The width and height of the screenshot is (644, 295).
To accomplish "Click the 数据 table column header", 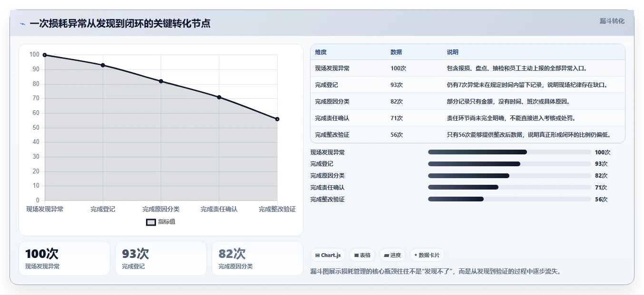I will coord(396,52).
